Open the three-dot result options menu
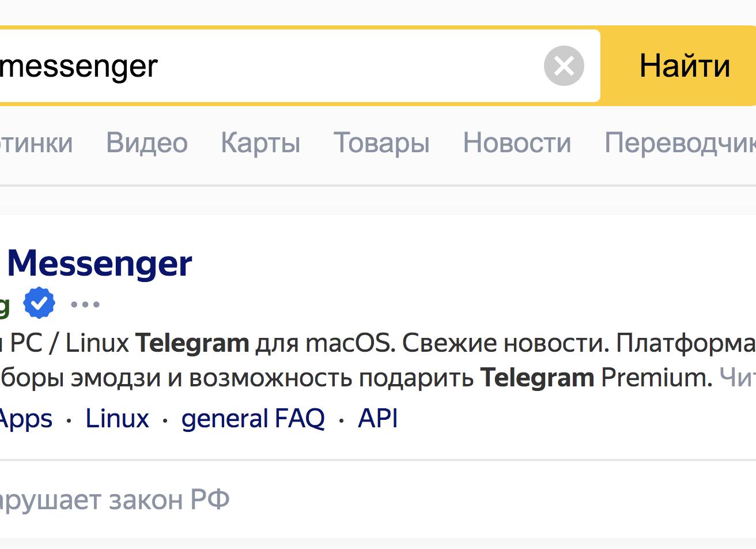This screenshot has width=756, height=549. tap(85, 304)
